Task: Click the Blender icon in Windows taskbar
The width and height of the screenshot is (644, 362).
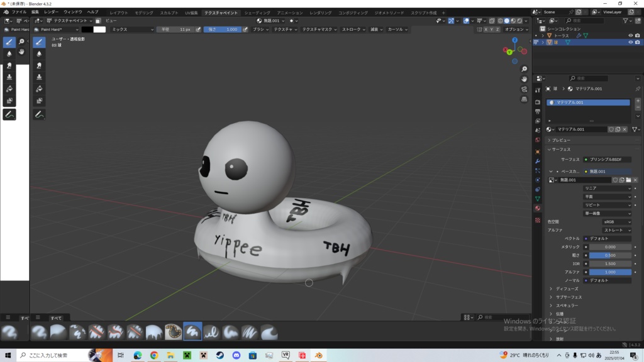Action: tap(319, 356)
